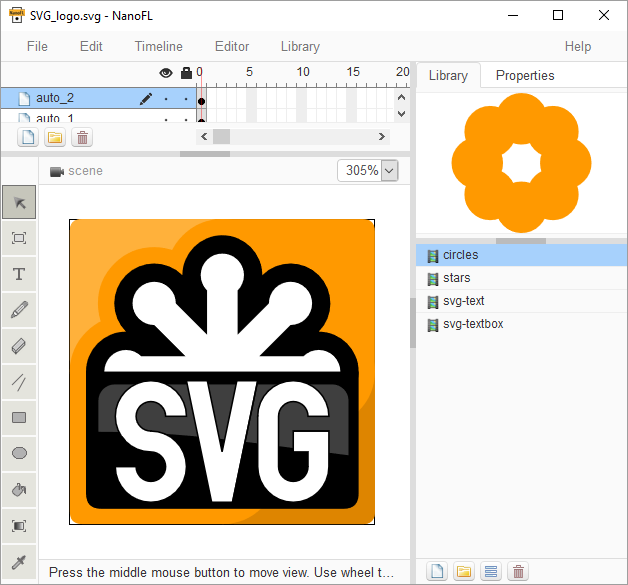This screenshot has width=628, height=585.
Task: Click frame 15 on timeline ruler
Action: tap(353, 72)
